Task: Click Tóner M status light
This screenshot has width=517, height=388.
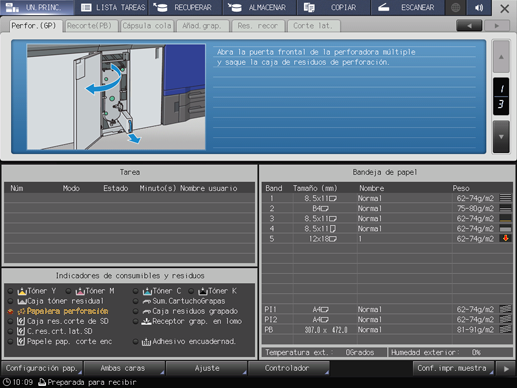Action: click(x=68, y=291)
